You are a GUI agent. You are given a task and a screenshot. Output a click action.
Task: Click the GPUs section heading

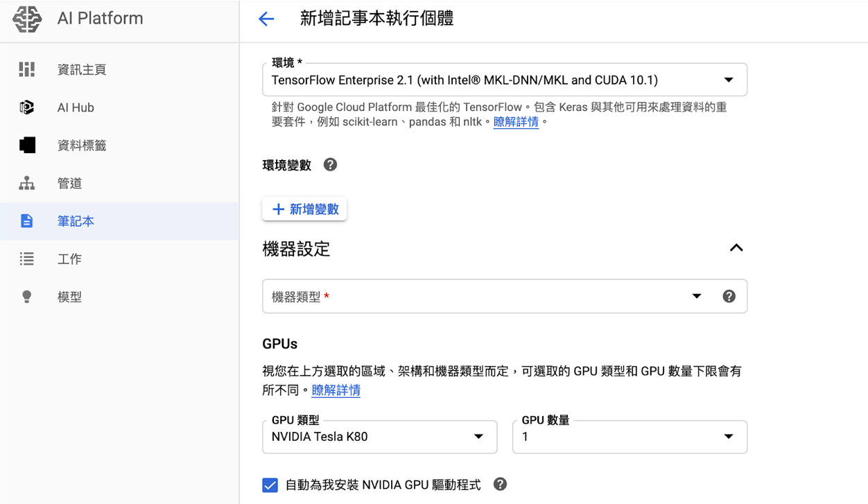280,344
